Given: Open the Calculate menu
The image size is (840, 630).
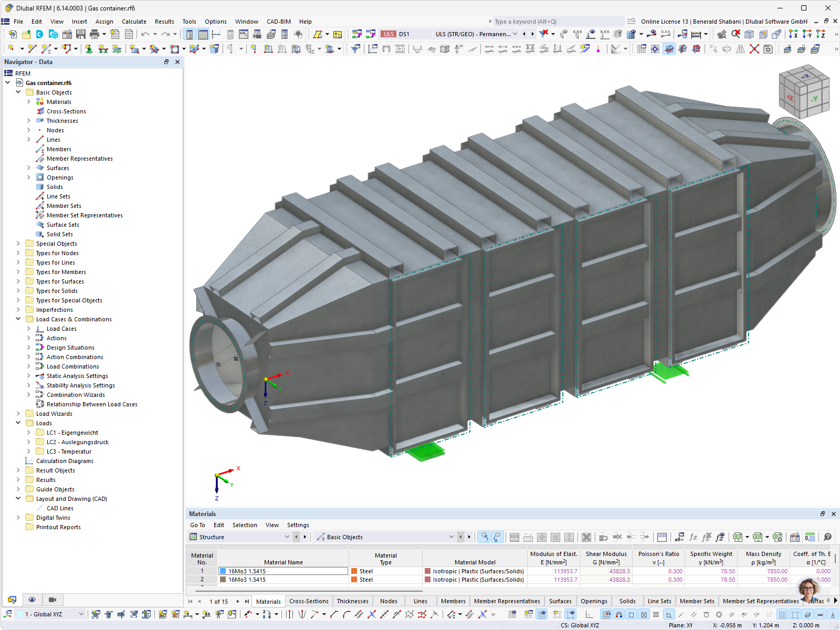Looking at the screenshot, I should [134, 22].
